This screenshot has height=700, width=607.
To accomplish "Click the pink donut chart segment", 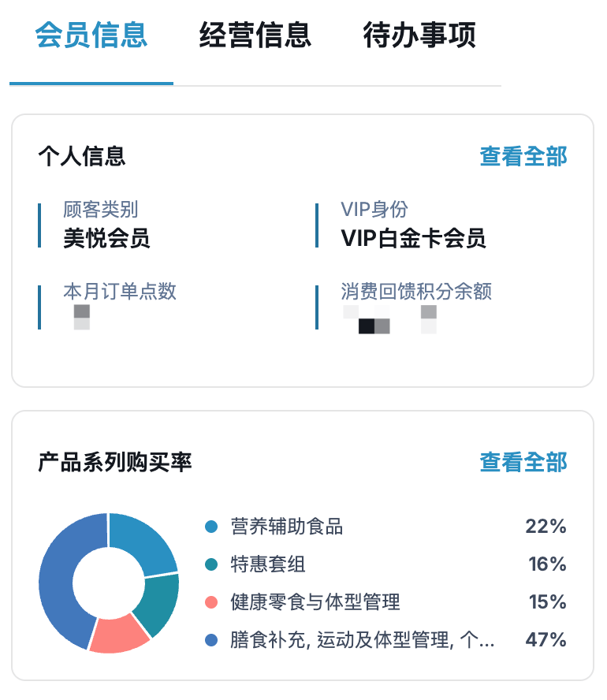I will [x=118, y=635].
